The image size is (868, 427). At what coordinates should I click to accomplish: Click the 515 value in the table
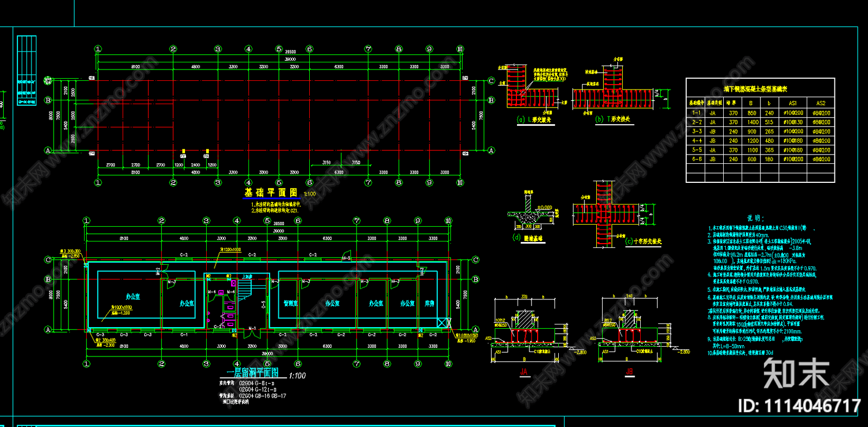(769, 122)
